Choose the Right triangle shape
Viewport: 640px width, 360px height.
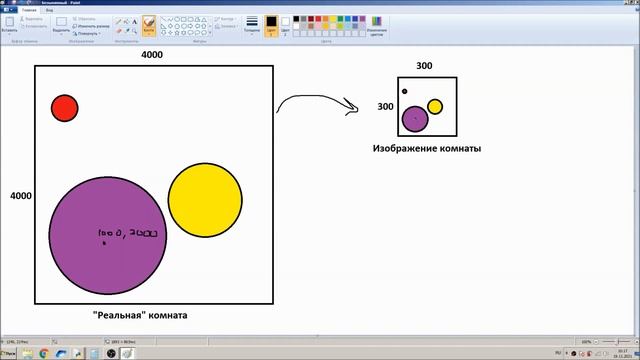pos(163,26)
